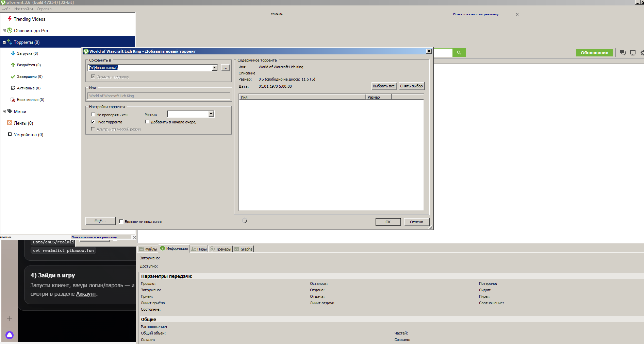The image size is (644, 344).
Task: Switch to the Пиры tab
Action: [x=199, y=249]
